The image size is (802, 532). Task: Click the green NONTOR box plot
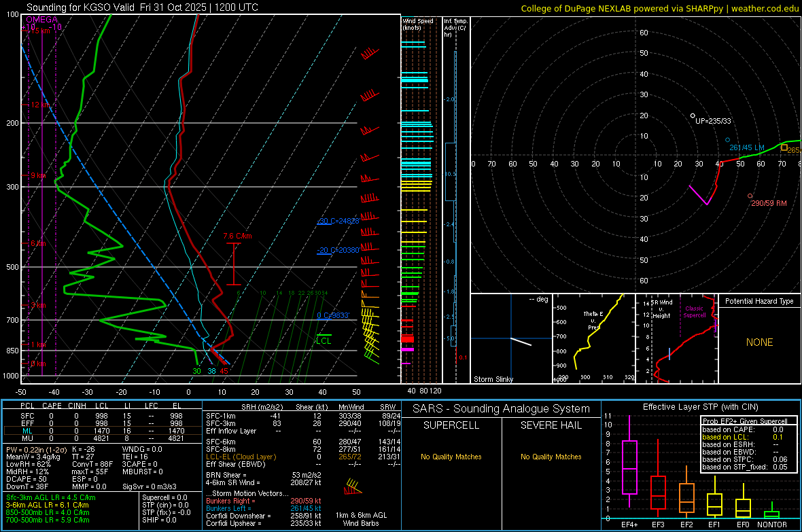772,512
